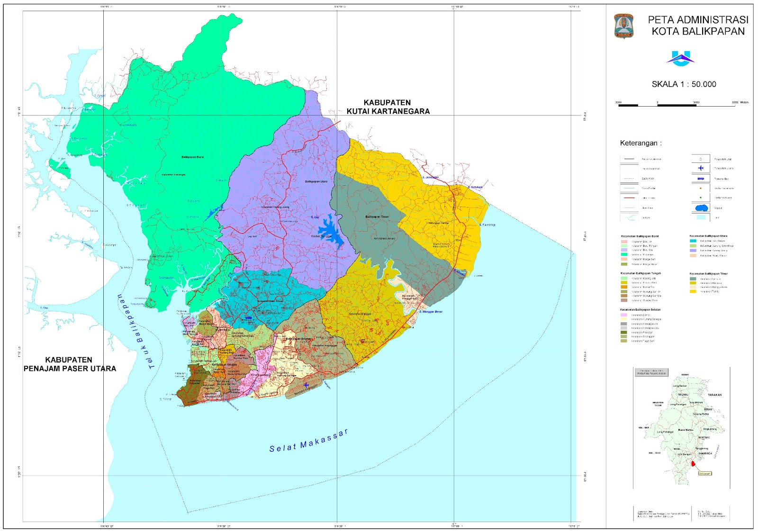The image size is (758, 532).
Task: Click the SAMARINDA label on the inset map
Action: coord(705,453)
